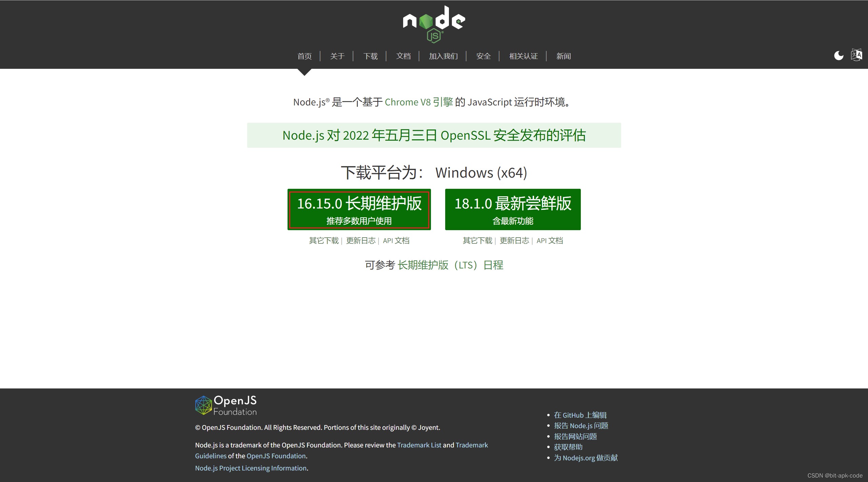Open Node.js Project Licensing Information

tap(251, 468)
